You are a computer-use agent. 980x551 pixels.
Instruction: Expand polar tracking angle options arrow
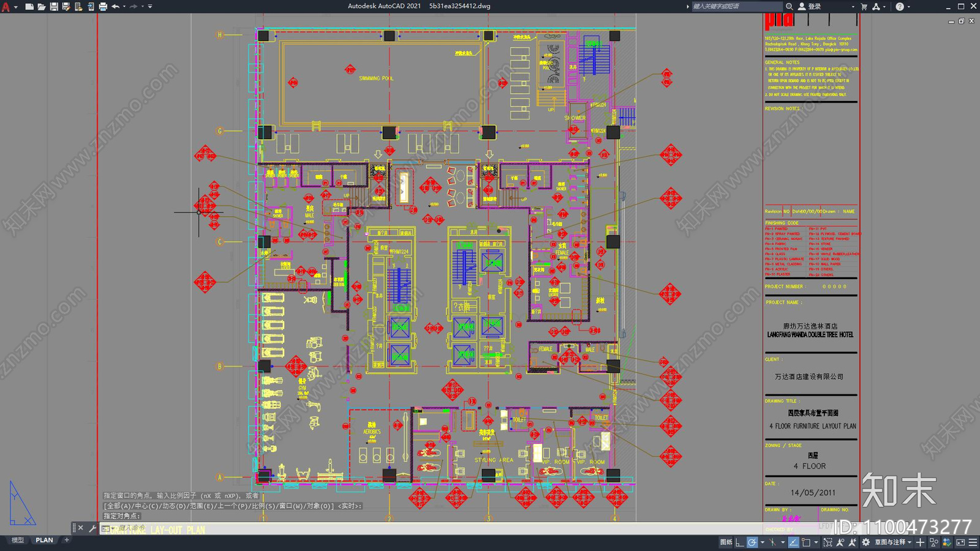763,542
